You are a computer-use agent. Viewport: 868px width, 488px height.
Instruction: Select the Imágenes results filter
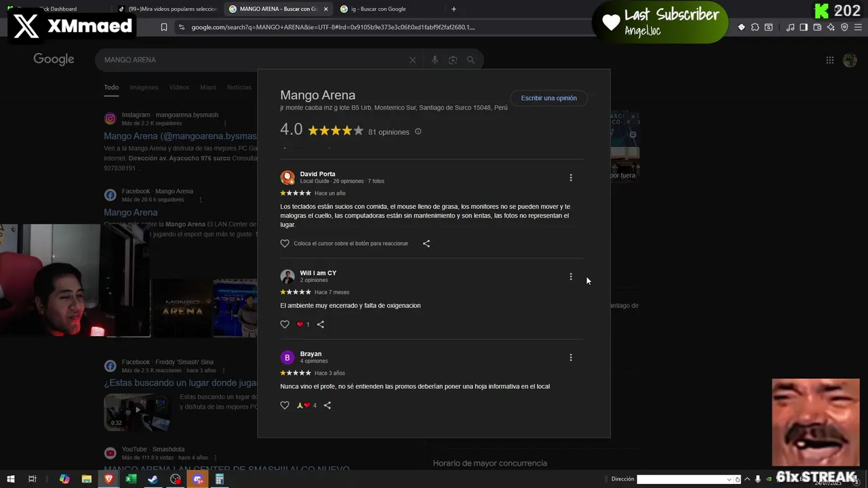[x=144, y=87]
